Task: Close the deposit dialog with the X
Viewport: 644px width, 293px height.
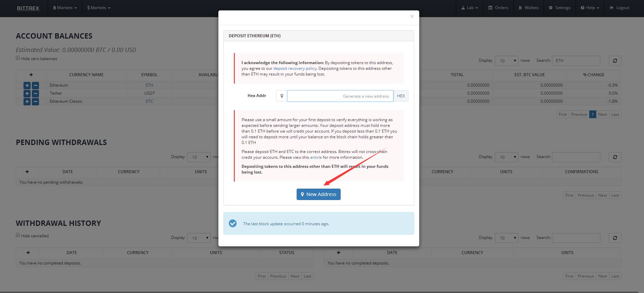Action: [412, 16]
